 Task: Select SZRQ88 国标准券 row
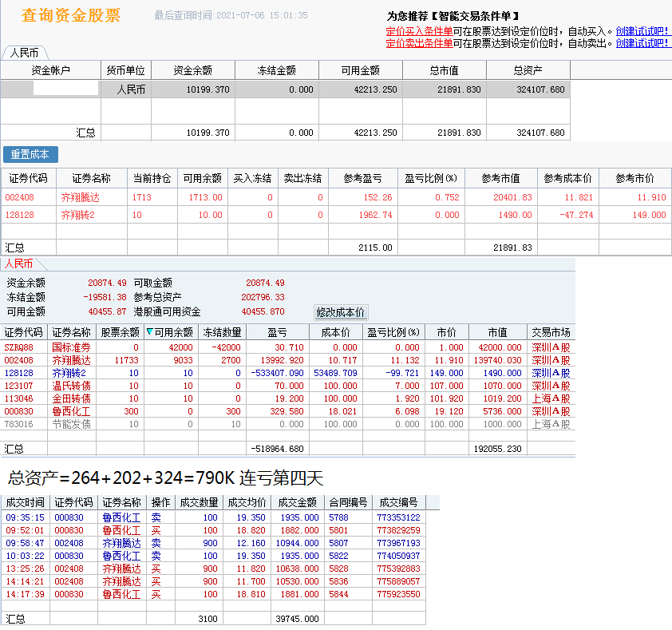pos(287,347)
